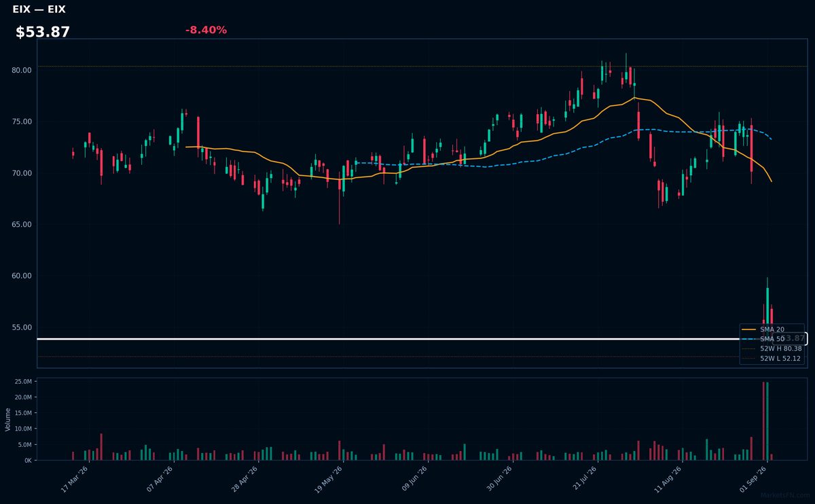
Task: Click the EIX — EIX chart title
Action: tap(39, 10)
